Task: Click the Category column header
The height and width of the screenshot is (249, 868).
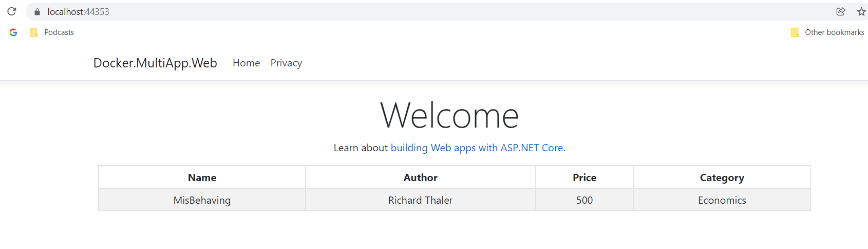Action: [722, 177]
